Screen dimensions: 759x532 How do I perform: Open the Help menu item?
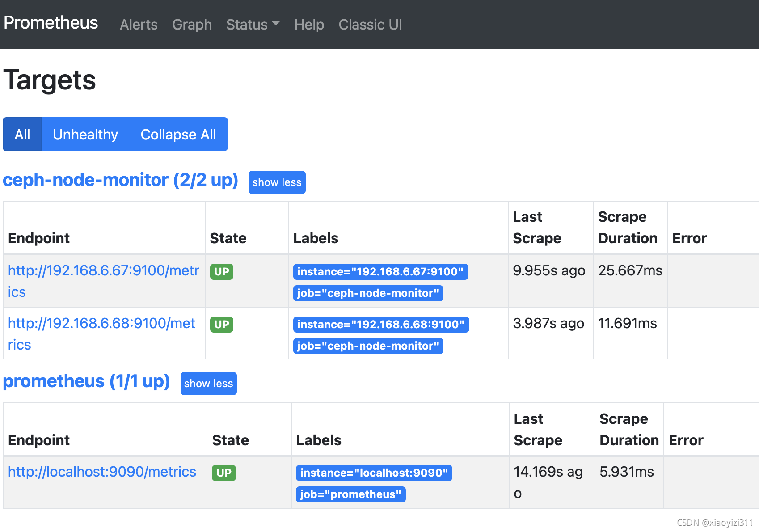309,25
